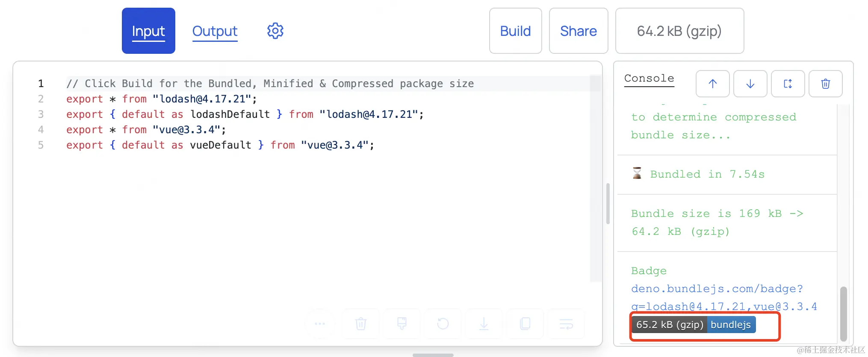Image resolution: width=868 pixels, height=357 pixels.
Task: Toggle word wrap in the editor
Action: (566, 324)
